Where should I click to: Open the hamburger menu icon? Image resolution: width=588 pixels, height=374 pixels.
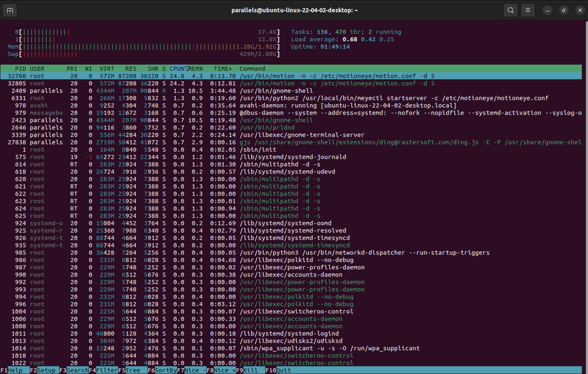click(528, 10)
